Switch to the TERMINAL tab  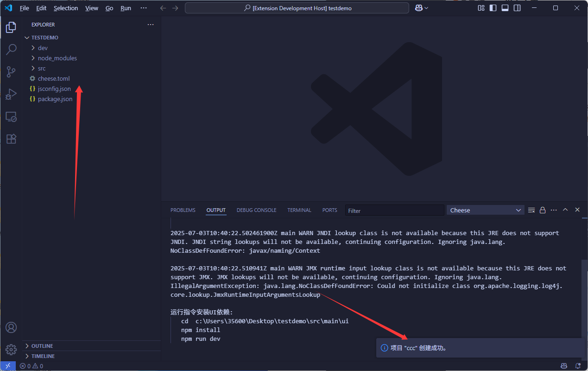(x=299, y=210)
